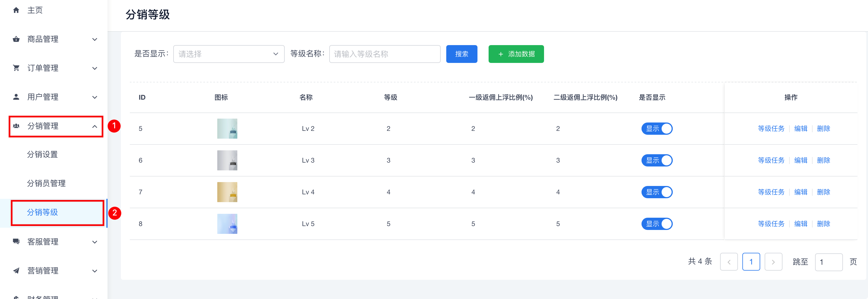Viewport: 868px width, 299px height.
Task: Click the group icon for 分销管理
Action: [x=16, y=126]
